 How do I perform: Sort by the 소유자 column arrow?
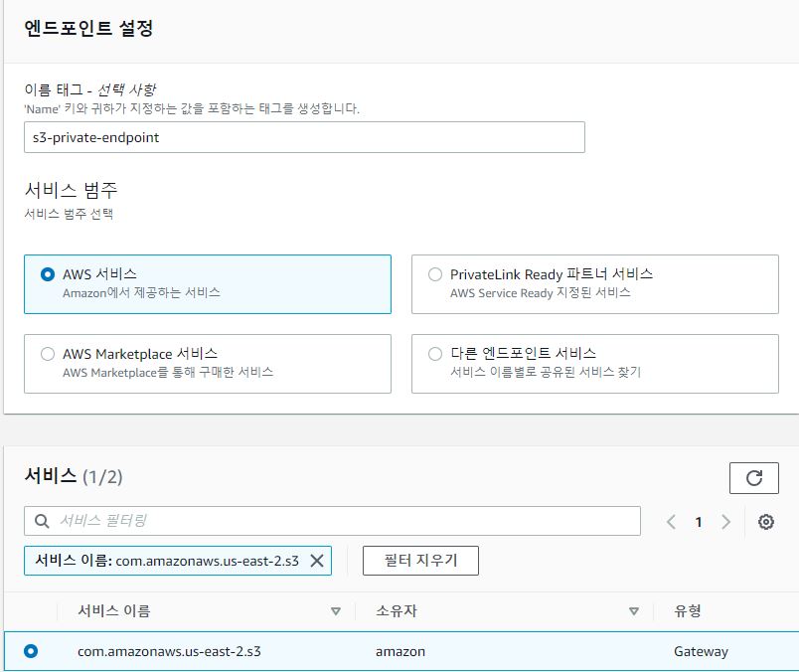pos(634,610)
